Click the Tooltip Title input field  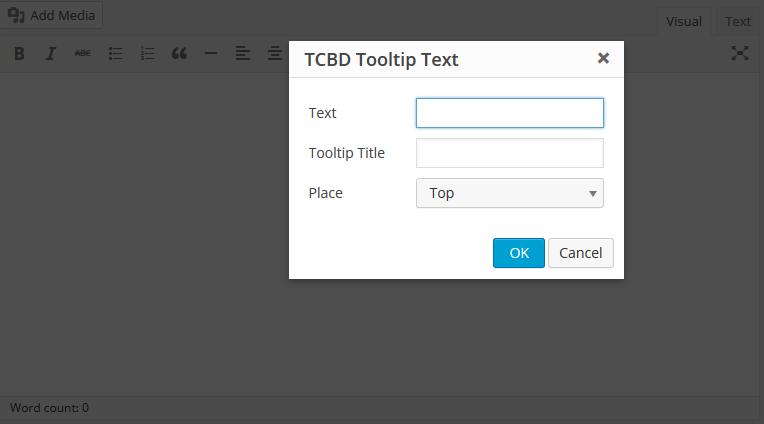[x=510, y=153]
